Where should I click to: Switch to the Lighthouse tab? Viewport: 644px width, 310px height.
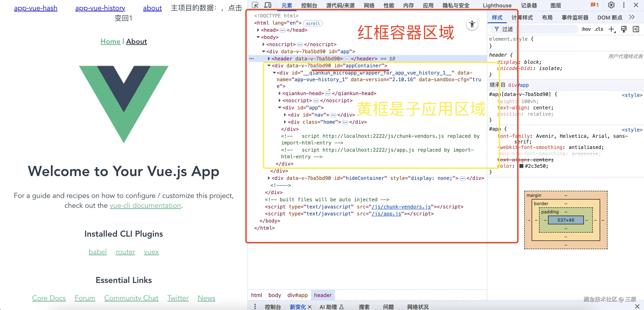point(497,6)
